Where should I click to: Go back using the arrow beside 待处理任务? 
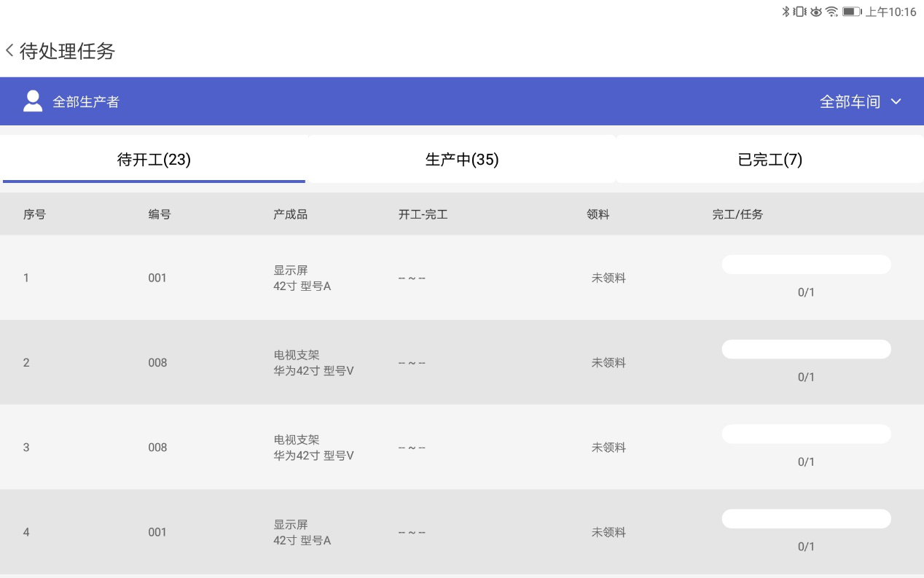9,51
